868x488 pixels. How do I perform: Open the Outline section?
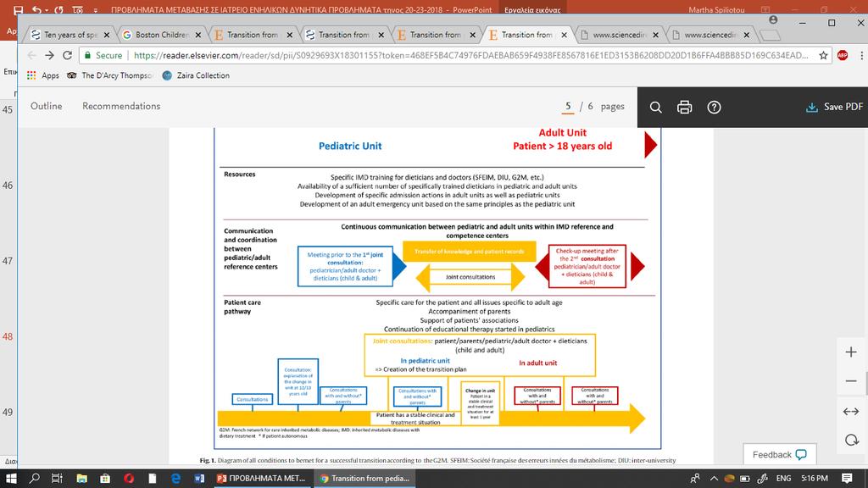(x=46, y=106)
